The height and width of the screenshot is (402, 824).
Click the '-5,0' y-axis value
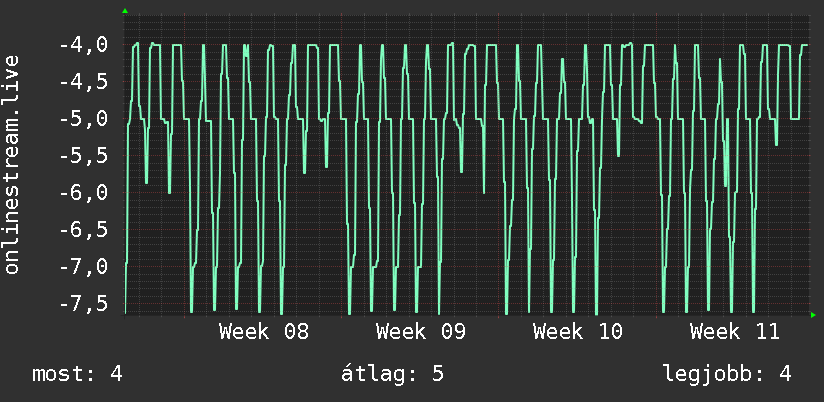click(84, 119)
